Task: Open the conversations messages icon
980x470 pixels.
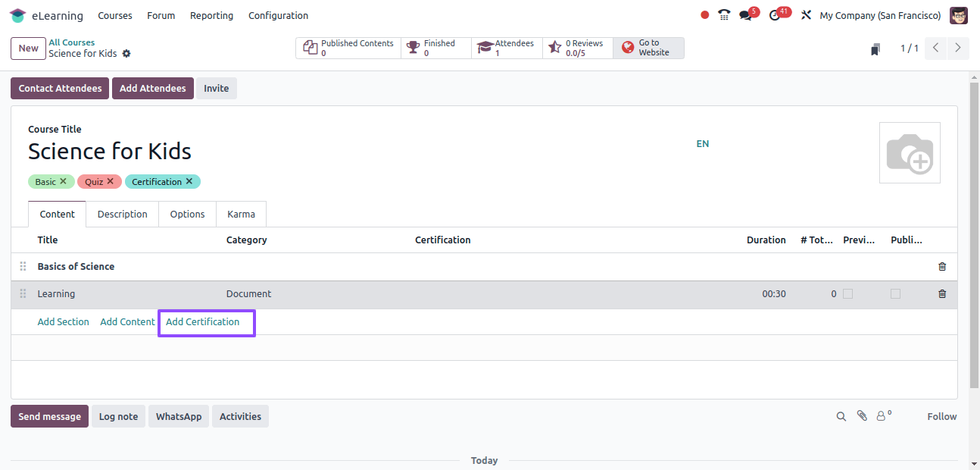Action: click(745, 15)
